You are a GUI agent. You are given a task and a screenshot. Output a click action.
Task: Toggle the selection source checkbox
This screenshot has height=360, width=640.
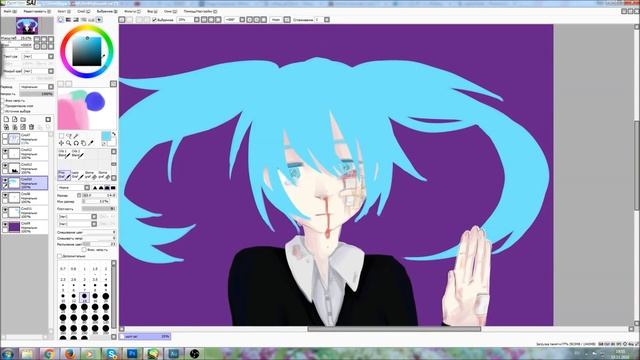tap(3, 111)
